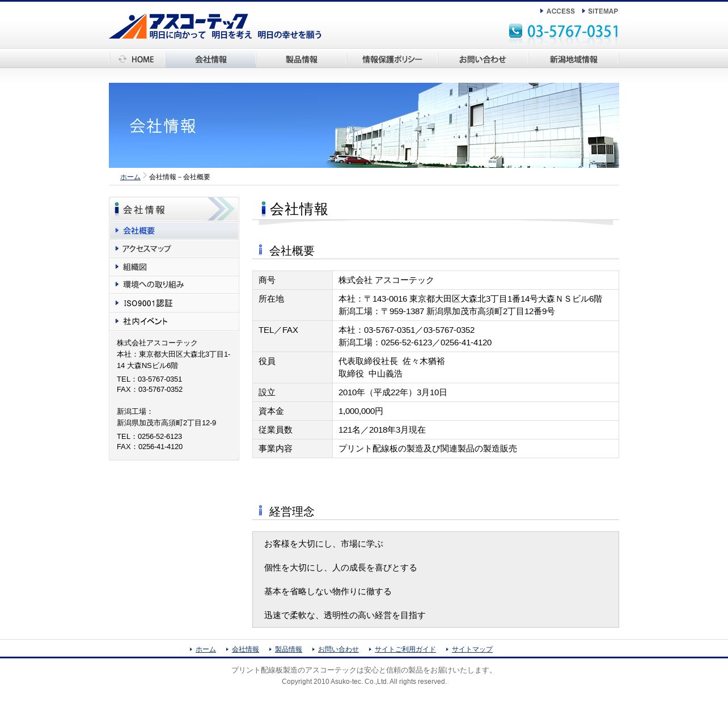
Task: Click the 株式会社 アスコーテック table cell
Action: (475, 280)
